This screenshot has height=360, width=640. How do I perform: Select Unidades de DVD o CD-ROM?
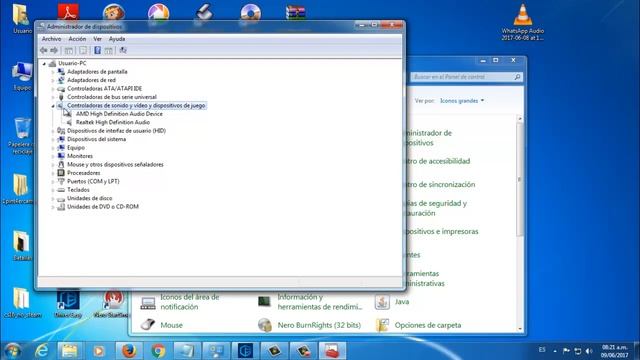pos(103,207)
